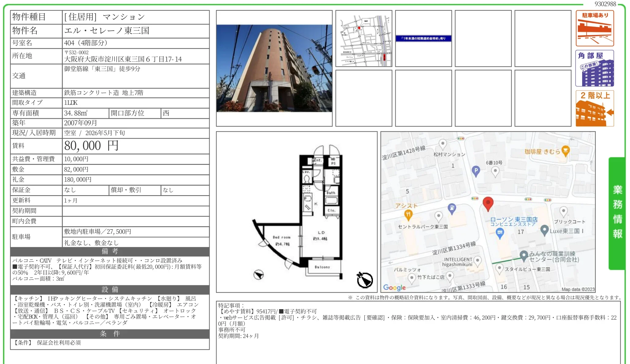Click the 駐車場あり parking badge icon
630x364 pixels.
pos(594,28)
